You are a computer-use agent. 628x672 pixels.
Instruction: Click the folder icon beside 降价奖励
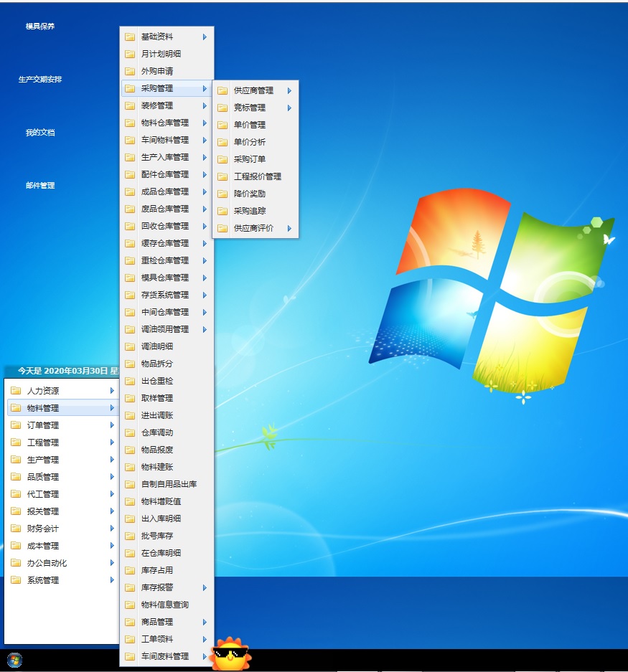click(x=222, y=194)
